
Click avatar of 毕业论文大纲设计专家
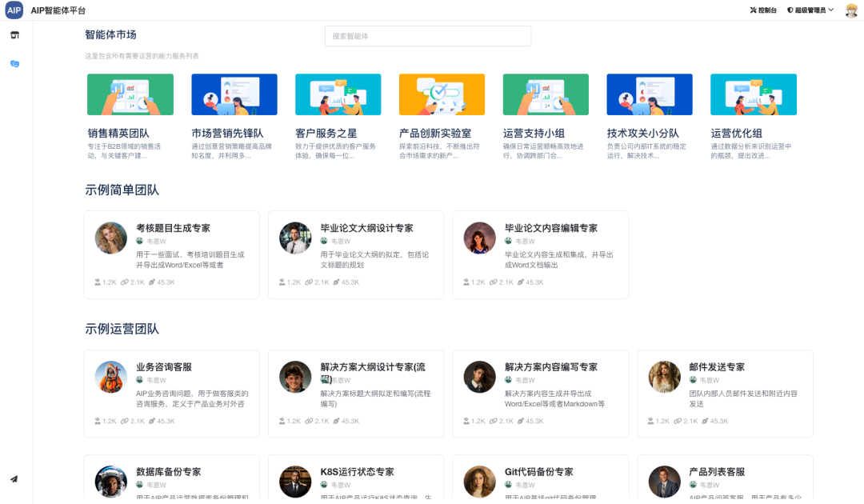click(x=295, y=238)
